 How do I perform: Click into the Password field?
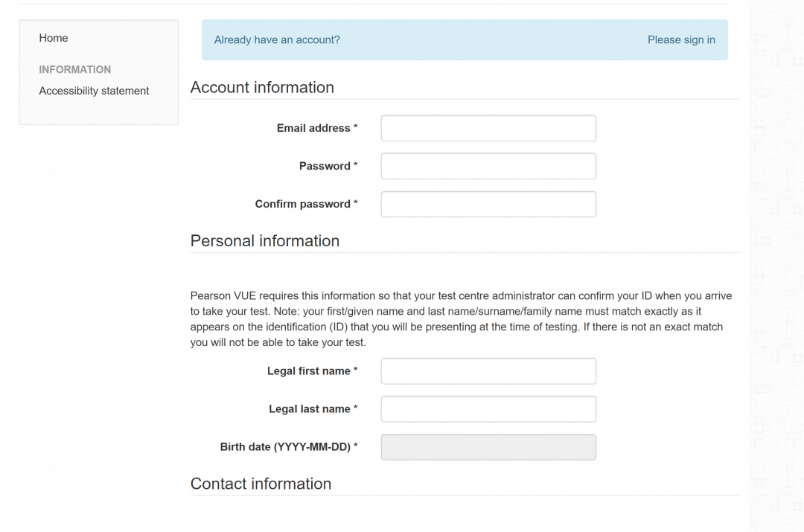(x=488, y=166)
